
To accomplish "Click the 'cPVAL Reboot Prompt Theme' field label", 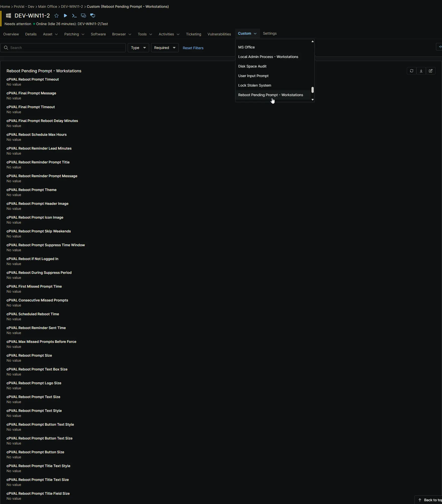I will 31,190.
